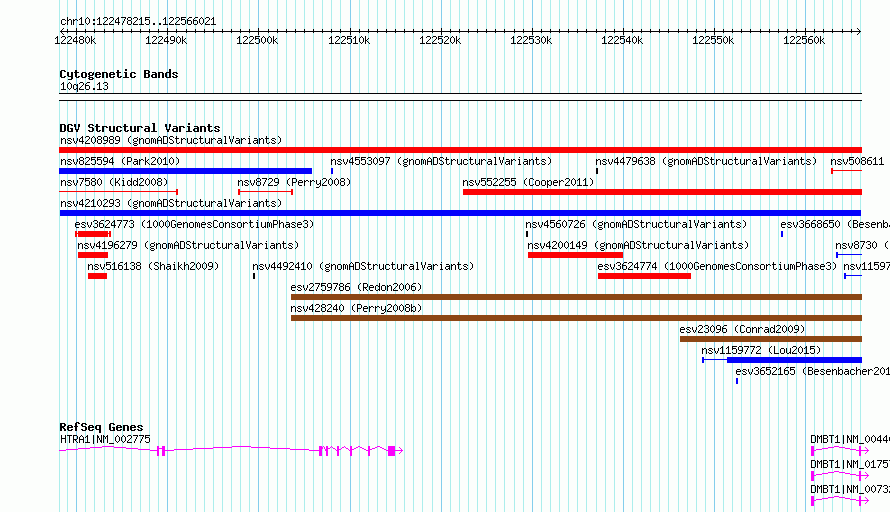The image size is (890, 512).
Task: Open esv3624773 1000Genomes variant label
Action: (x=194, y=224)
